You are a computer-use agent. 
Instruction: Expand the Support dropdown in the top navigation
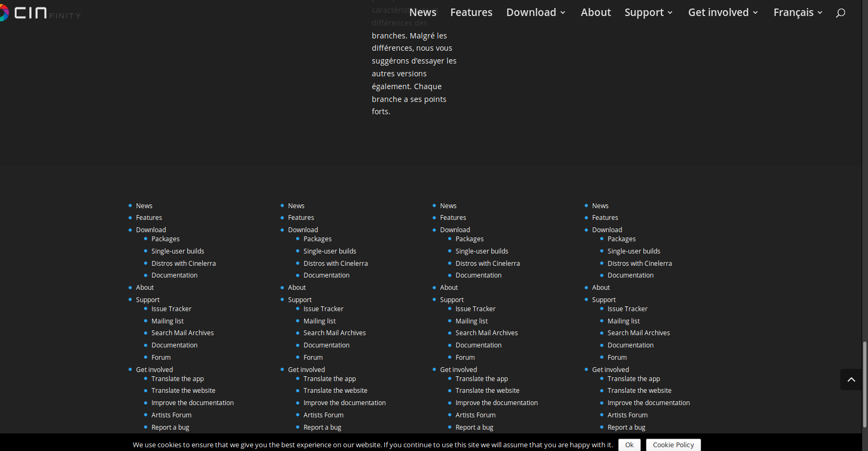tap(648, 12)
